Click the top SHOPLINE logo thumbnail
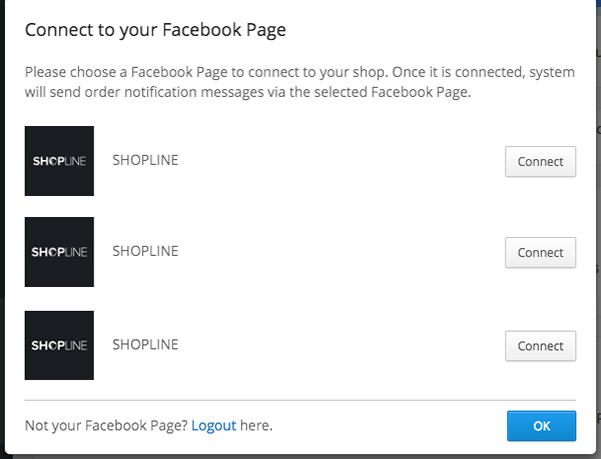This screenshot has width=601, height=459. tap(59, 161)
